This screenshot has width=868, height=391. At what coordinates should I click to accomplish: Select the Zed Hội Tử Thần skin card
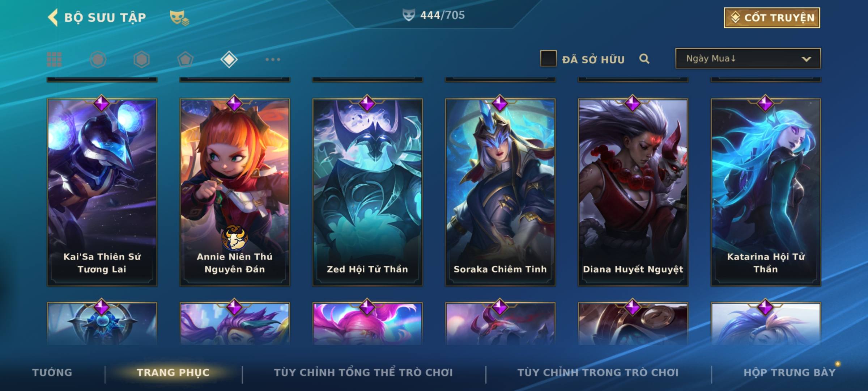[x=367, y=192]
